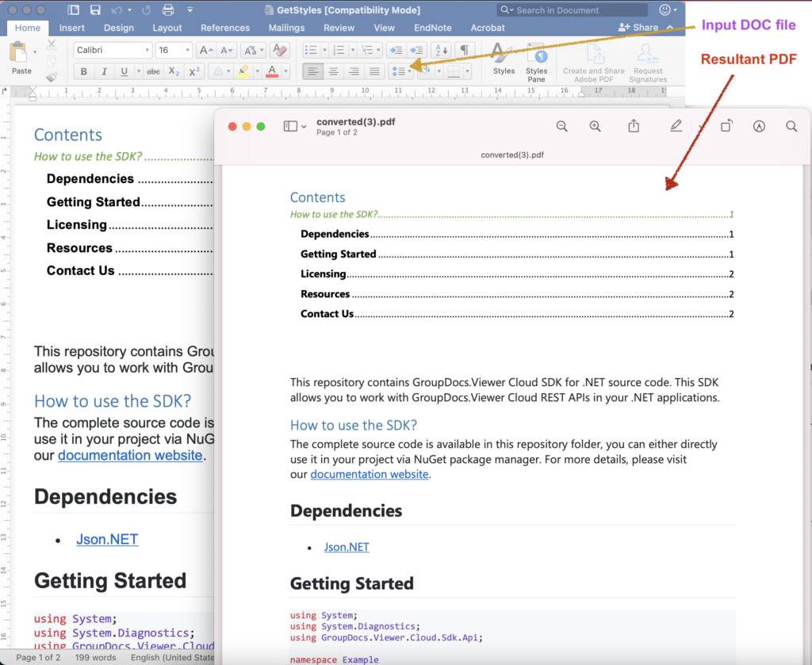
Task: Show or hide paragraph marks
Action: 465,50
